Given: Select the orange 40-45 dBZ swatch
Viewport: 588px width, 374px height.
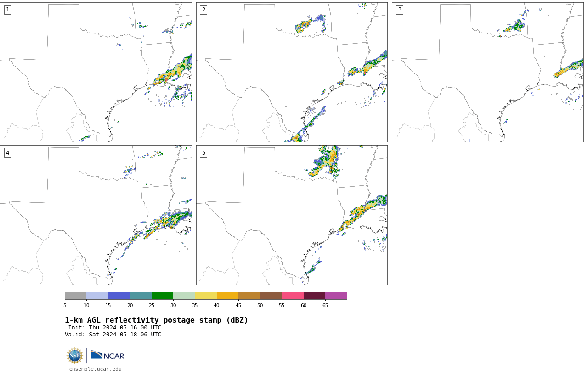Looking at the screenshot, I should coord(227,296).
